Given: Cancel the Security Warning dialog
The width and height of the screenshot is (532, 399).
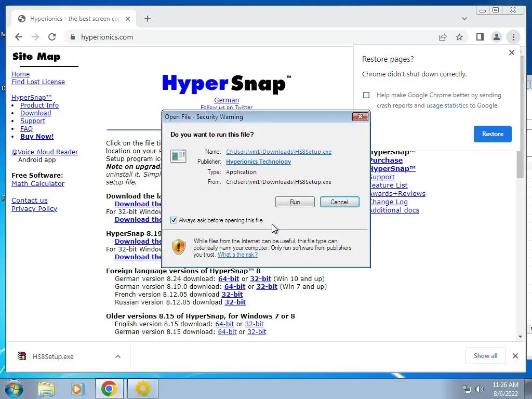Looking at the screenshot, I should 339,202.
